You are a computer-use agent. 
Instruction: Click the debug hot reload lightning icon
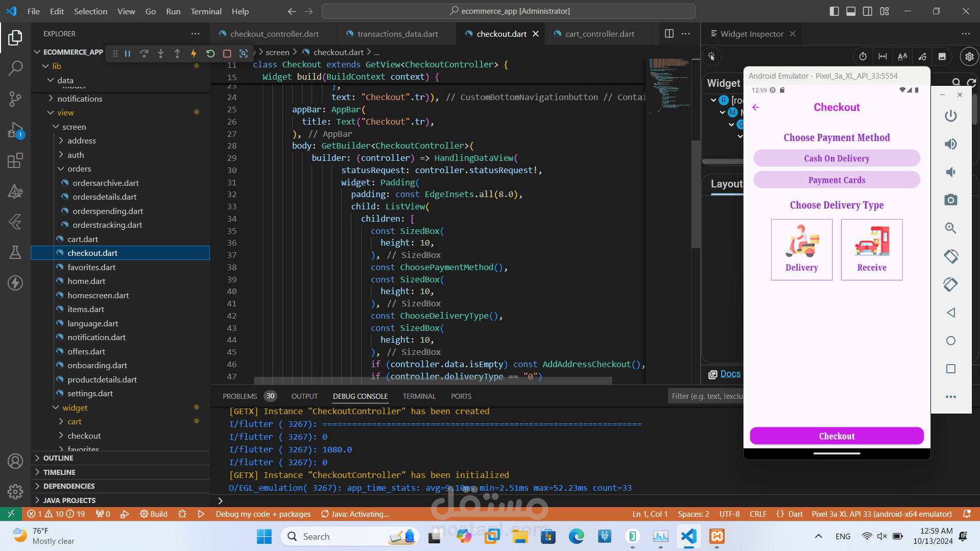click(194, 54)
